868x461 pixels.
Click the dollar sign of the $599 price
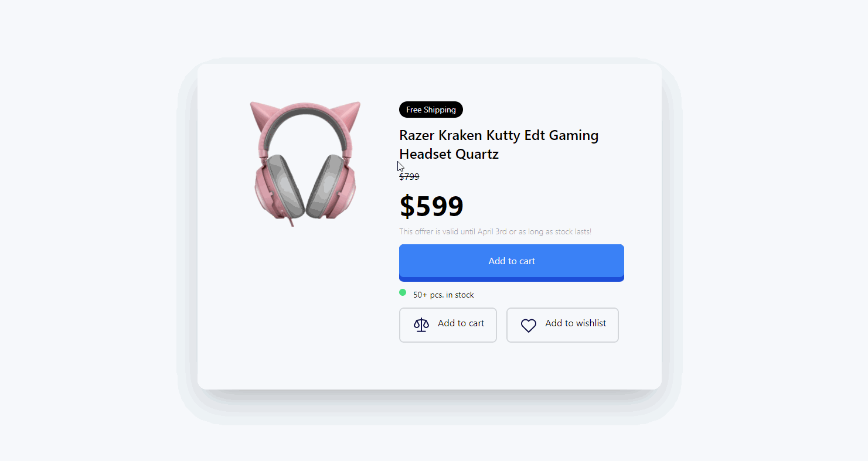tap(407, 206)
